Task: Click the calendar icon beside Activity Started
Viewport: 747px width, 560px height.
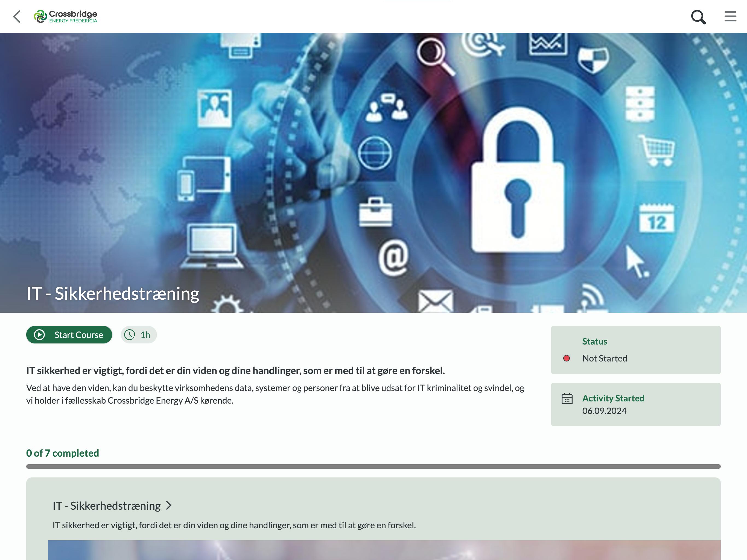Action: coord(567,399)
